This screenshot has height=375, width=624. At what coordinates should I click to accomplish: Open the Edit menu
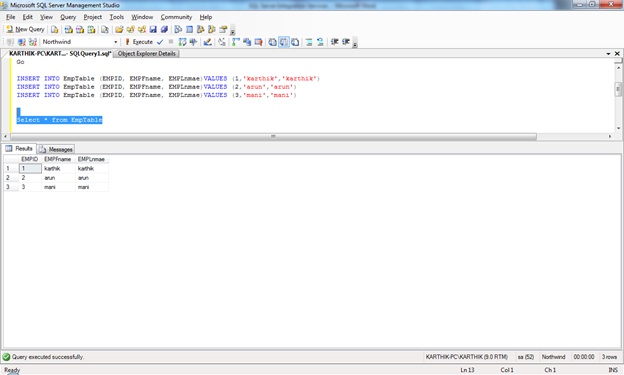[x=27, y=17]
